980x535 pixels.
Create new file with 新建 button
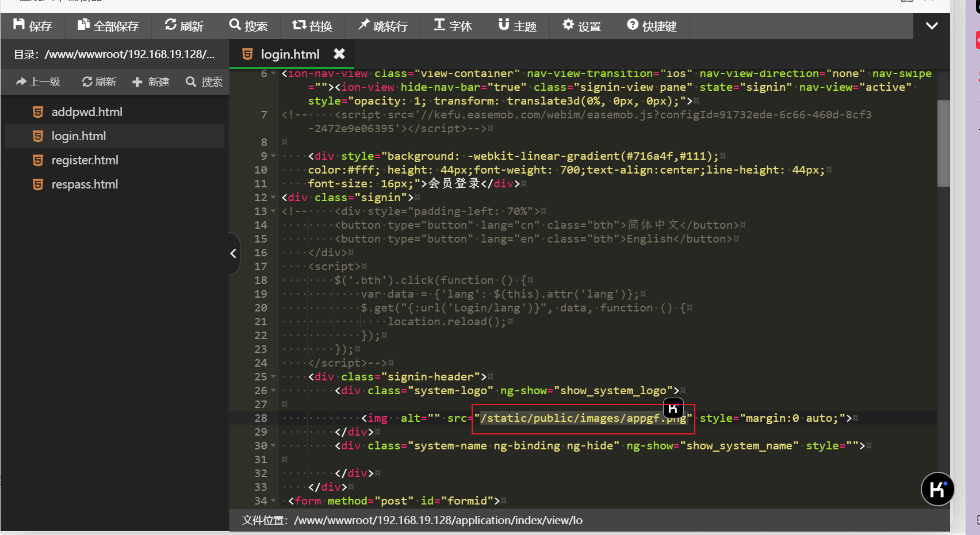(x=151, y=82)
